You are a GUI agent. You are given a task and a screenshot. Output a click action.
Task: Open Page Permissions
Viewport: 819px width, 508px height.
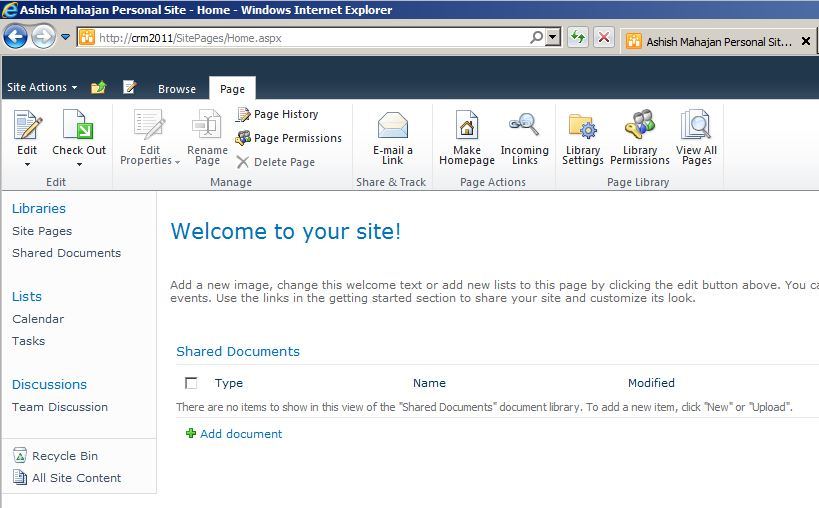point(289,138)
